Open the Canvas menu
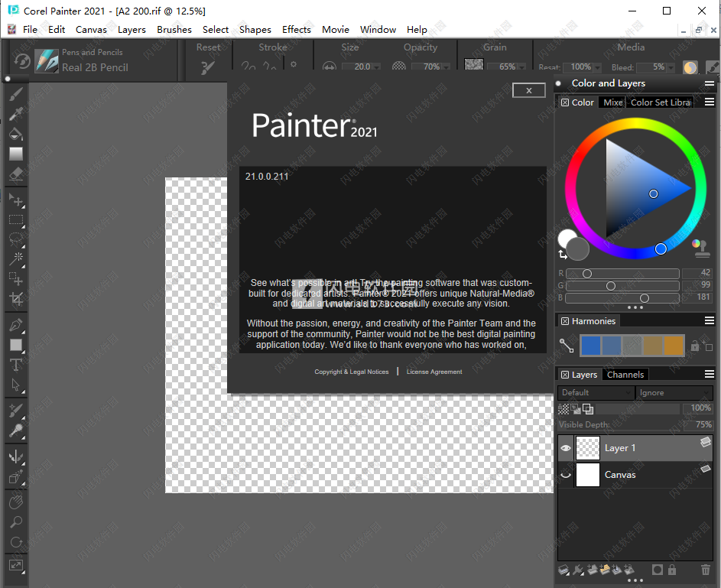721x588 pixels. [x=91, y=29]
